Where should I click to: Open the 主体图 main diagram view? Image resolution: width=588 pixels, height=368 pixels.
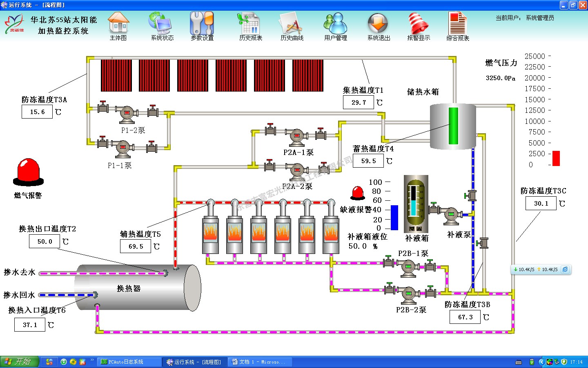[118, 25]
